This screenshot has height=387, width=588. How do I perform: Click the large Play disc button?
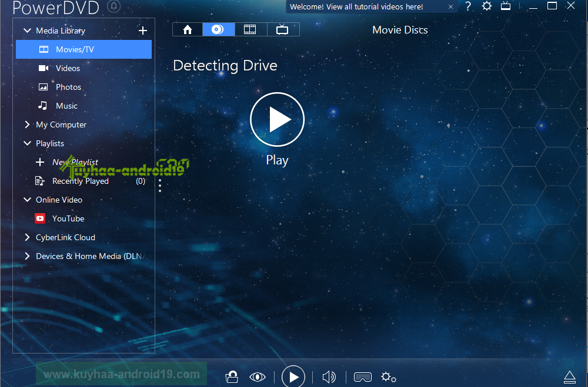(x=277, y=120)
